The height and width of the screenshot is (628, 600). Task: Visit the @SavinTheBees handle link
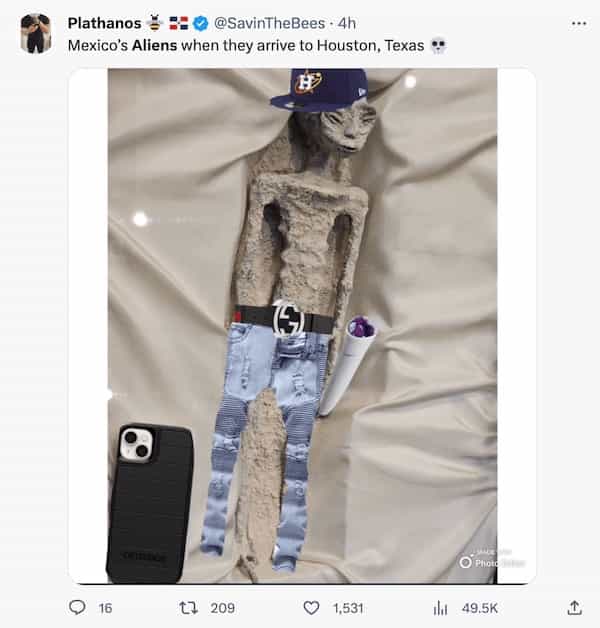click(270, 23)
